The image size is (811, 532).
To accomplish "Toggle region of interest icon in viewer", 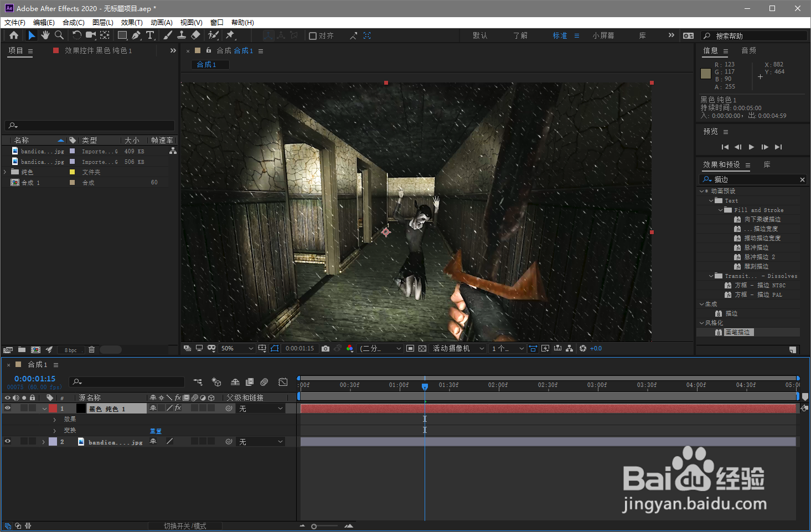I will coord(410,348).
